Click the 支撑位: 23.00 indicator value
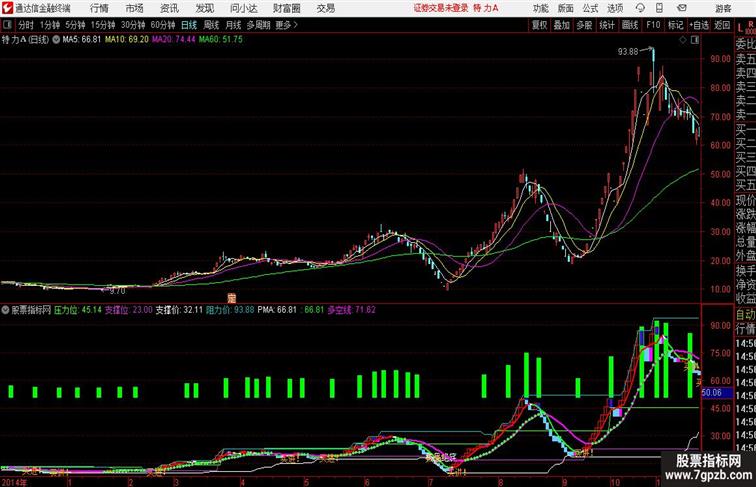The width and height of the screenshot is (756, 487). pos(129,310)
